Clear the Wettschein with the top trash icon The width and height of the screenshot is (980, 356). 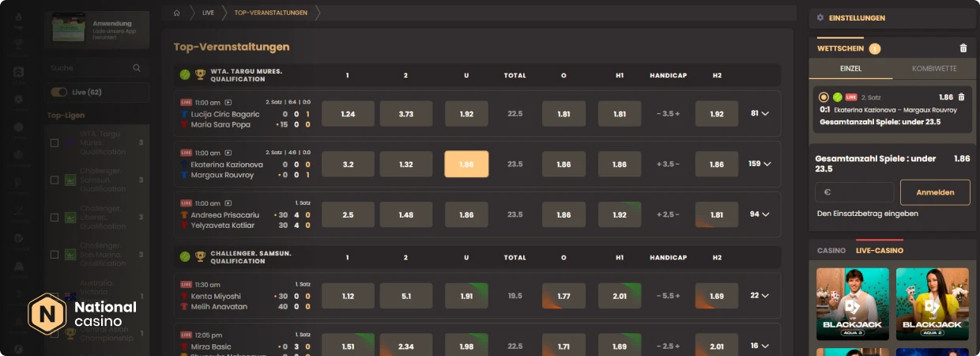963,48
